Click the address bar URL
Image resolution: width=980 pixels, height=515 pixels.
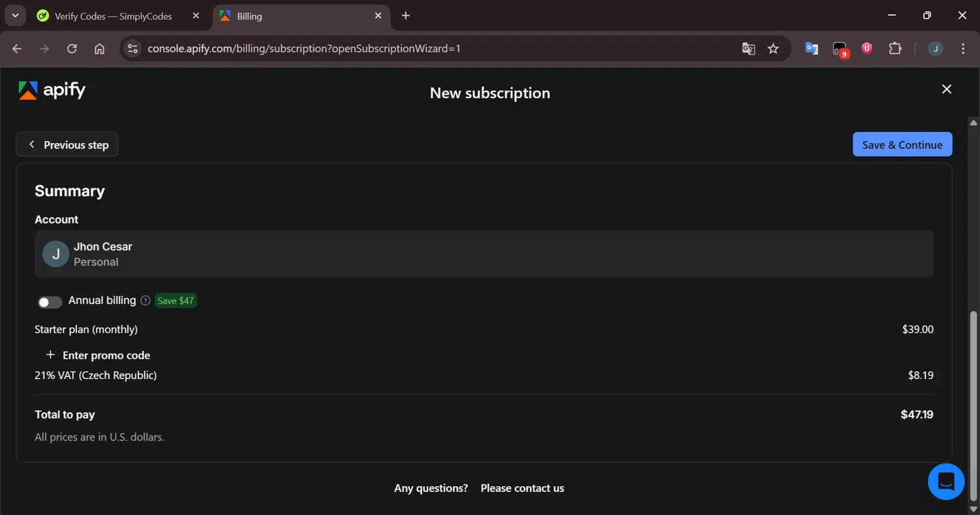(304, 48)
